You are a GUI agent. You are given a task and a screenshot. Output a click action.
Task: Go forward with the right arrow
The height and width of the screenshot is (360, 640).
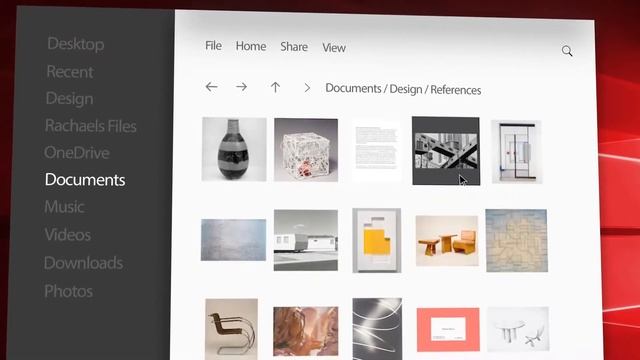(x=241, y=87)
